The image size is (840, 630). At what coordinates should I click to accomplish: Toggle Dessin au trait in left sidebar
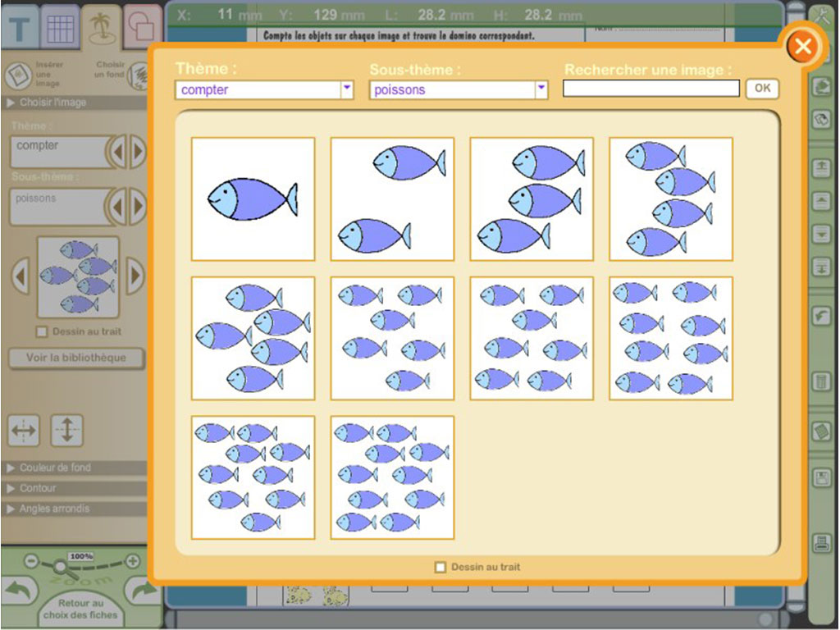(43, 331)
